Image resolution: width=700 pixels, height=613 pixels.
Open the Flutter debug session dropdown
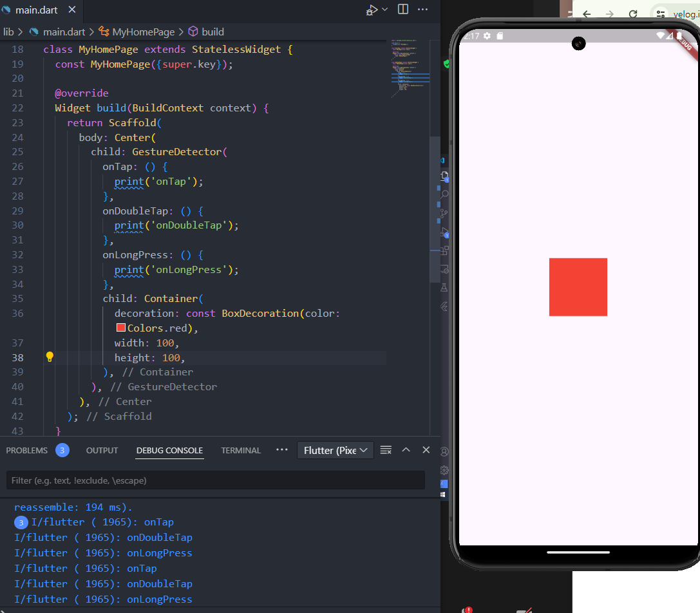tap(336, 450)
